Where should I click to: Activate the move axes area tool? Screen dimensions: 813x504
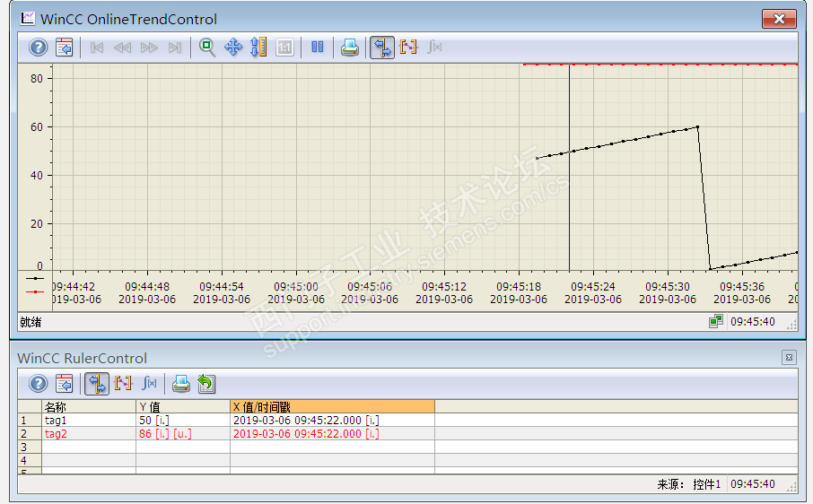(x=258, y=48)
